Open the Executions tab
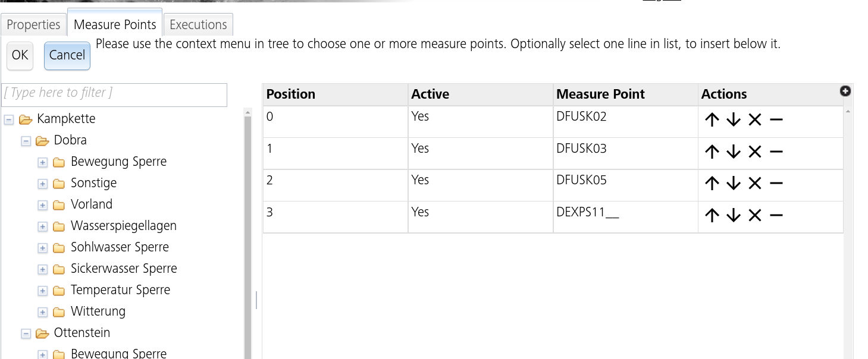 click(x=198, y=24)
